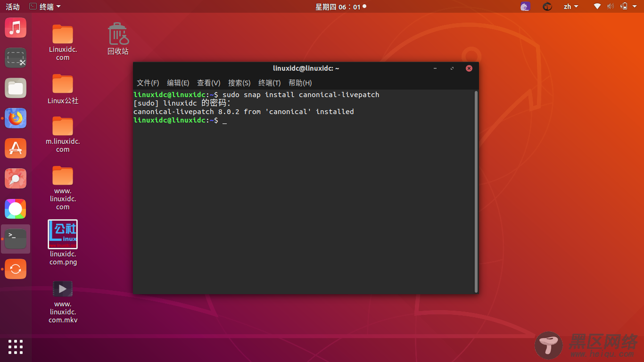
Task: Select the m.linuxidc.com desktop folder
Action: point(63,134)
